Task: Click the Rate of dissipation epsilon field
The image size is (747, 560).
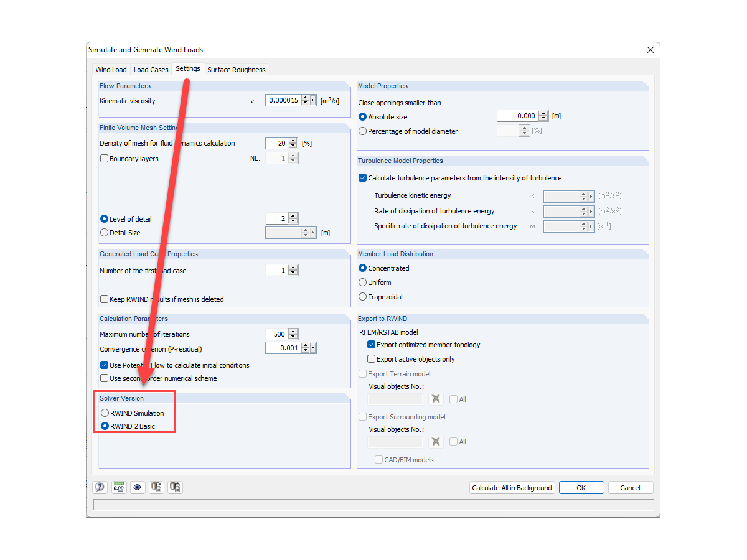Action: coord(561,212)
